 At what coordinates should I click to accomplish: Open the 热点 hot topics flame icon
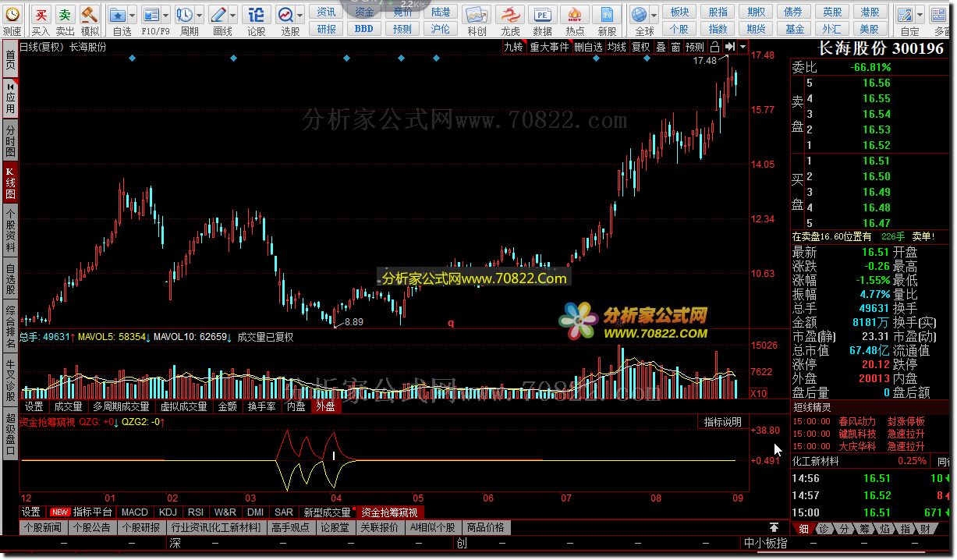coord(575,14)
